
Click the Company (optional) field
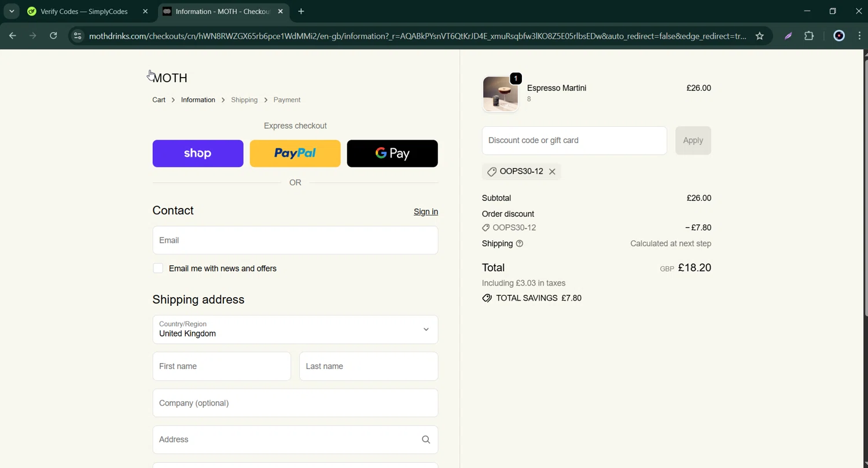pyautogui.click(x=295, y=403)
